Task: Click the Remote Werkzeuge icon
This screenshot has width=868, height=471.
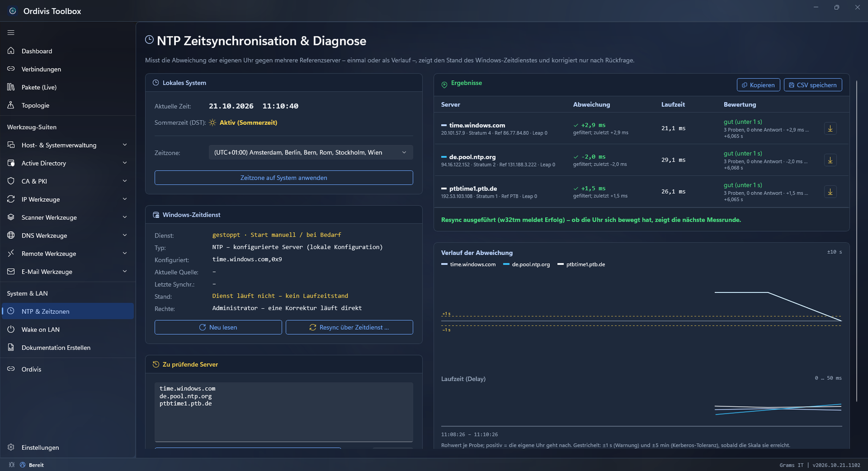Action: point(11,253)
